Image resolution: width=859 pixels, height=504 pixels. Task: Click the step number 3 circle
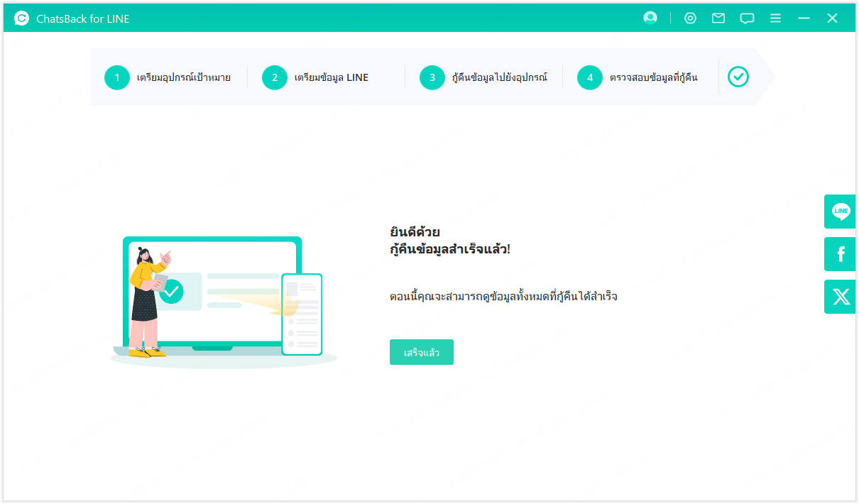(x=432, y=77)
